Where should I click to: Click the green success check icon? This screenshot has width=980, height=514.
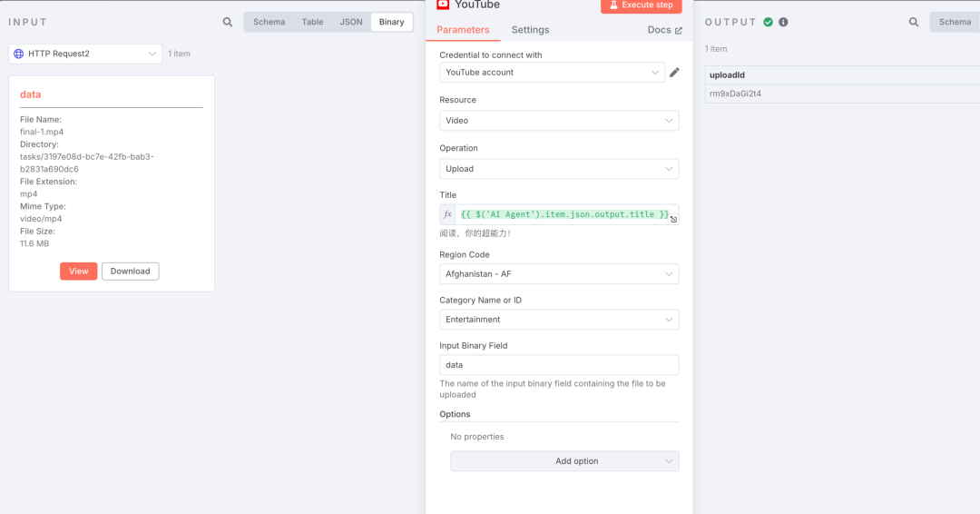tap(769, 22)
